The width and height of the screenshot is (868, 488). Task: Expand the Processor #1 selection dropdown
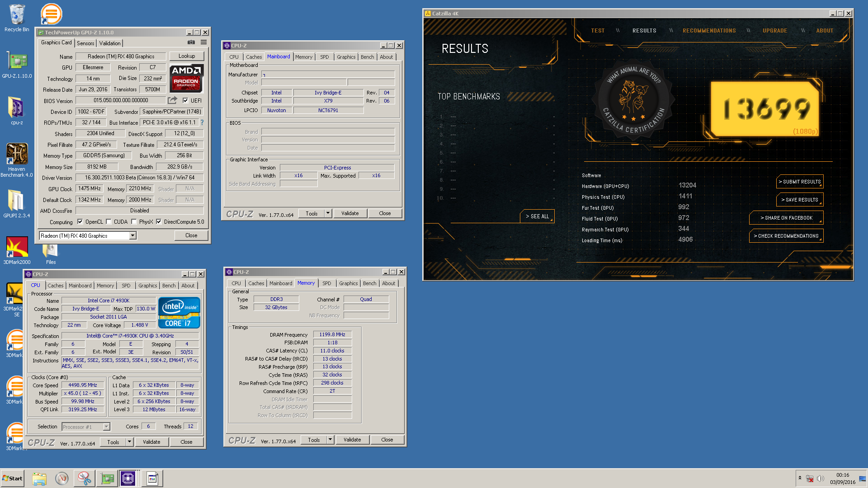pyautogui.click(x=106, y=427)
